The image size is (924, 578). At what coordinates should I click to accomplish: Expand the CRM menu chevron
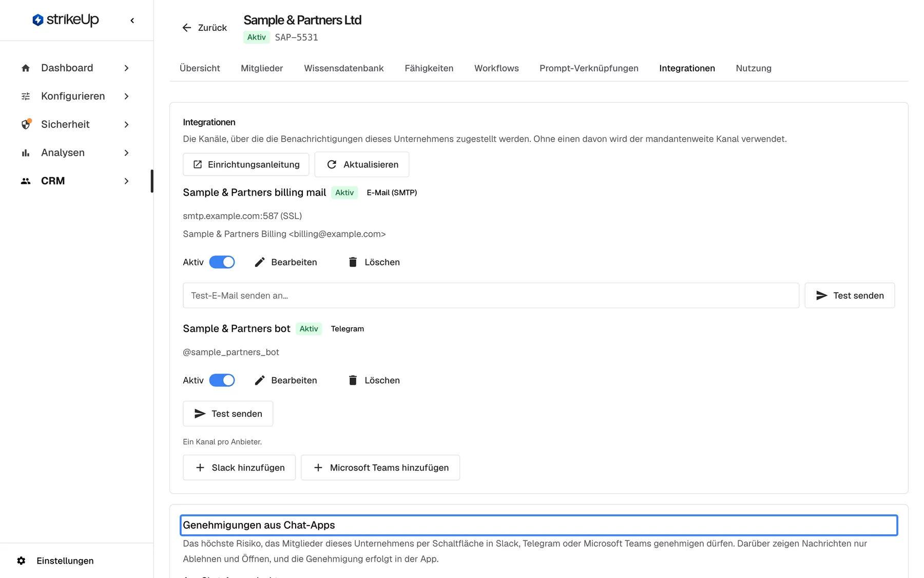click(126, 181)
